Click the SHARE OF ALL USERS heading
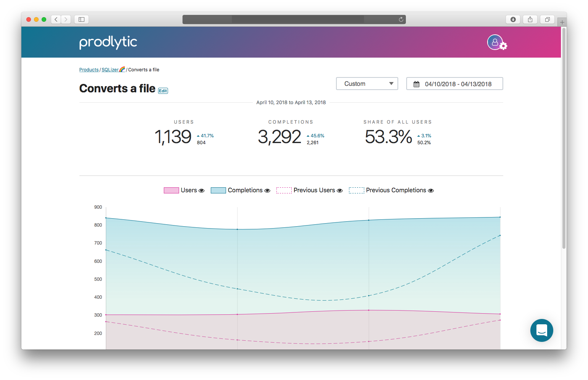Image resolution: width=588 pixels, height=380 pixels. 397,122
